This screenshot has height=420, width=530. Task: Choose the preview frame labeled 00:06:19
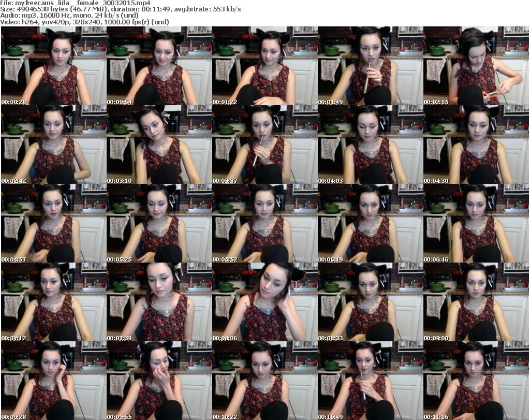tap(370, 223)
